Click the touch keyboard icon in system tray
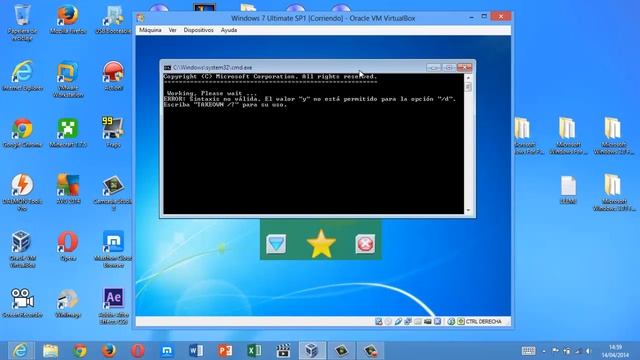640x360 pixels. pos(529,351)
